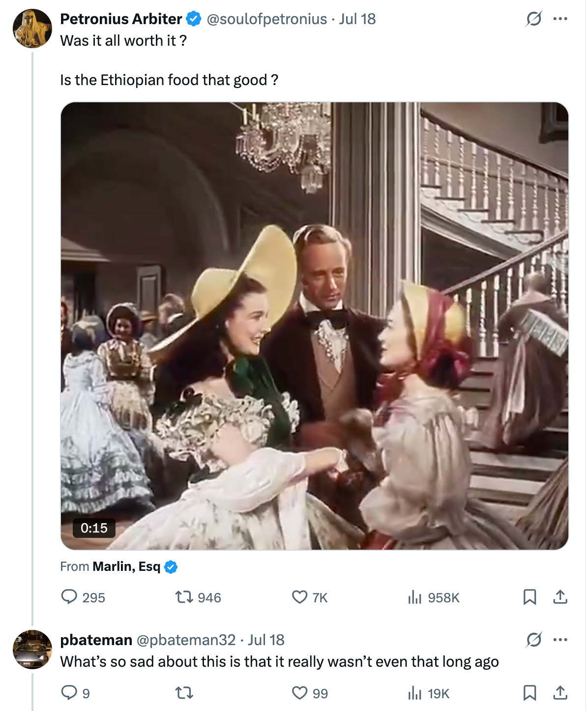Open Marlin, Esq video source profile
The width and height of the screenshot is (588, 711).
(126, 566)
